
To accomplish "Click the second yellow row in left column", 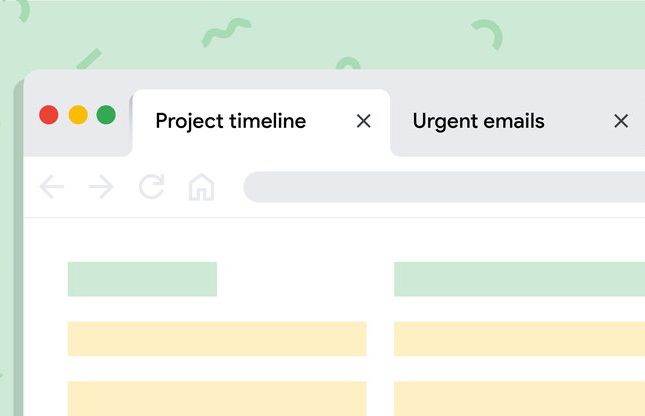I will pyautogui.click(x=217, y=398).
